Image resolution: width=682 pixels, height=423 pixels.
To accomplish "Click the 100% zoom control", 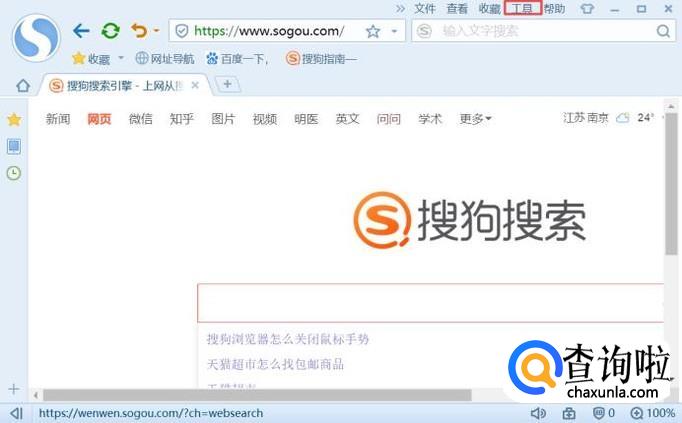I will (x=652, y=413).
